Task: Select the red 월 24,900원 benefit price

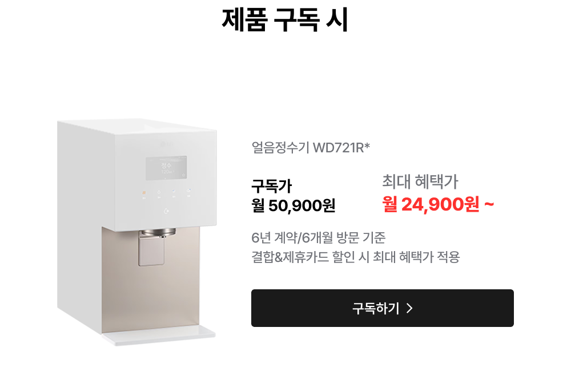Action: coord(438,204)
